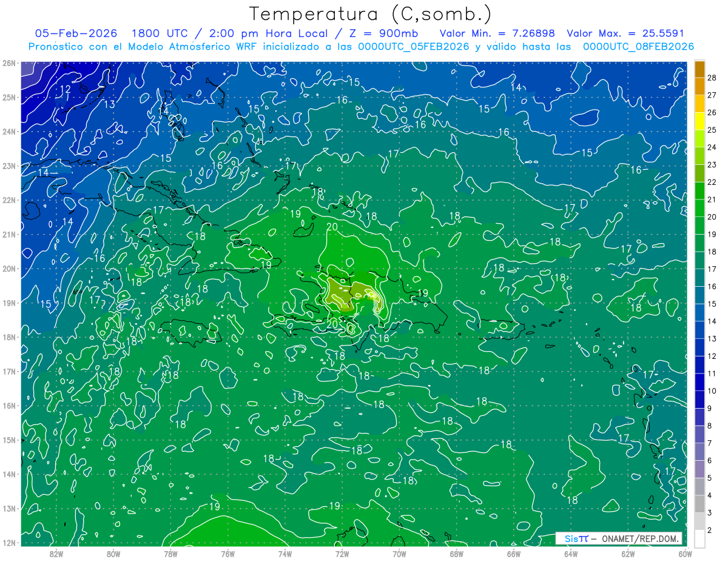Viewport: 728px width, 562px height.
Task: Click the gray colorbar swatch between 3 and 4
Action: 699,504
